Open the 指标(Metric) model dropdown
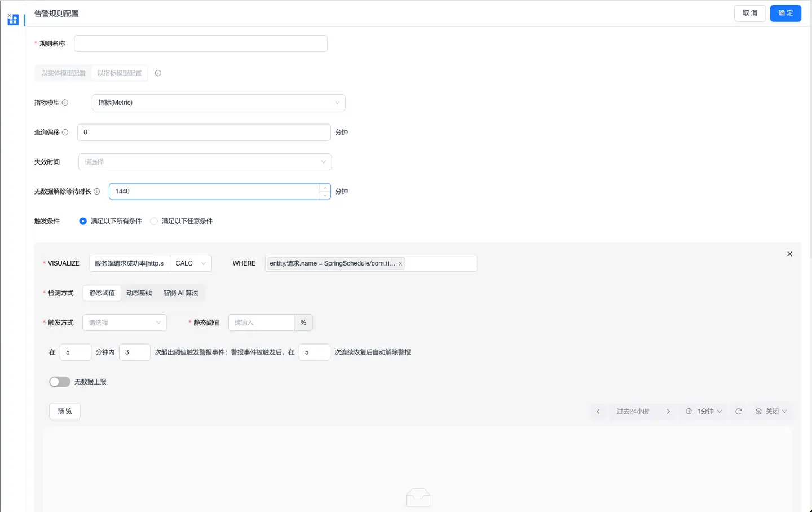 coord(218,103)
